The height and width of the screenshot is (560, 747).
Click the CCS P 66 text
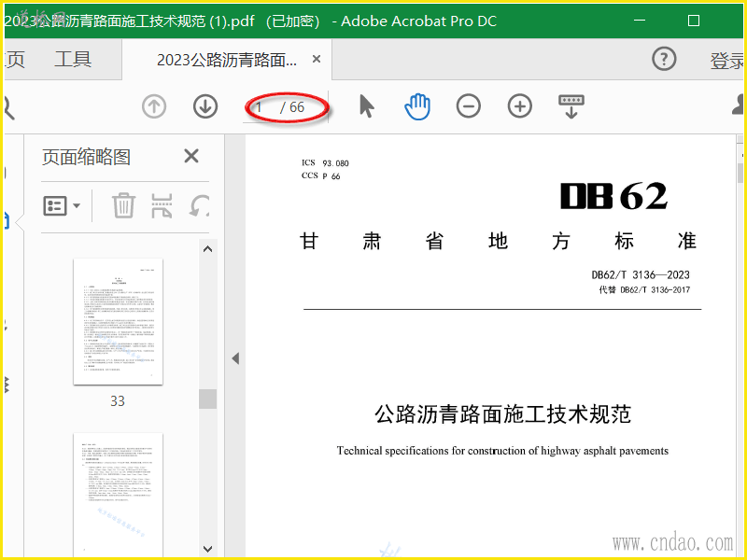point(320,175)
